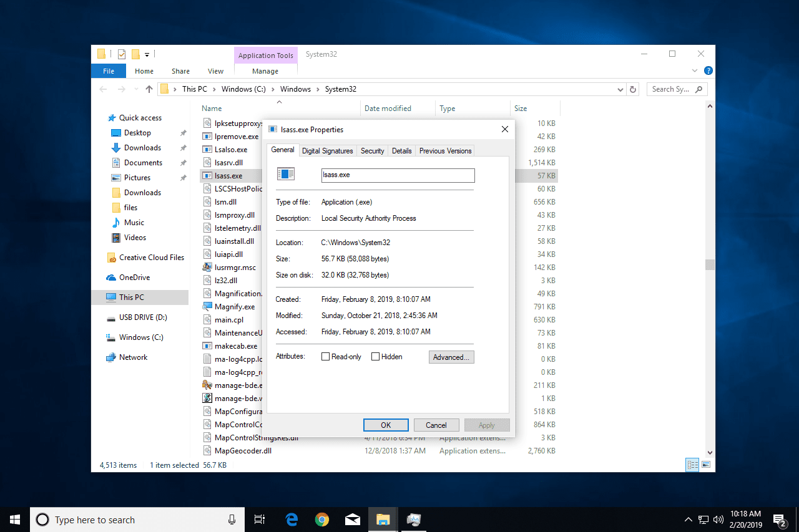
Task: Open the Details tab
Action: pos(401,151)
